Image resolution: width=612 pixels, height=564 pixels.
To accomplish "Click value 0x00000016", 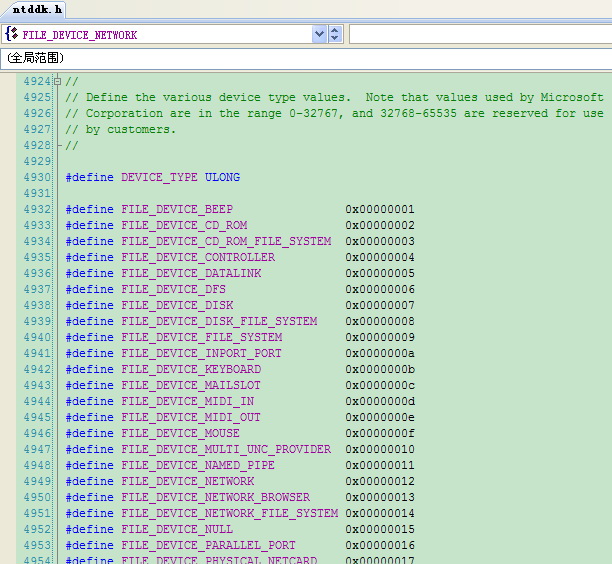I will pyautogui.click(x=380, y=545).
